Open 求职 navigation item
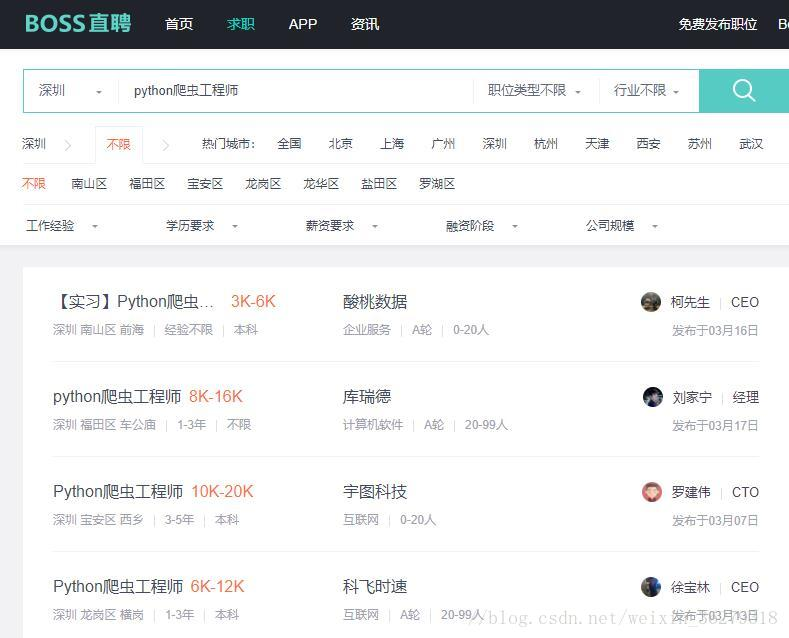 pyautogui.click(x=241, y=24)
